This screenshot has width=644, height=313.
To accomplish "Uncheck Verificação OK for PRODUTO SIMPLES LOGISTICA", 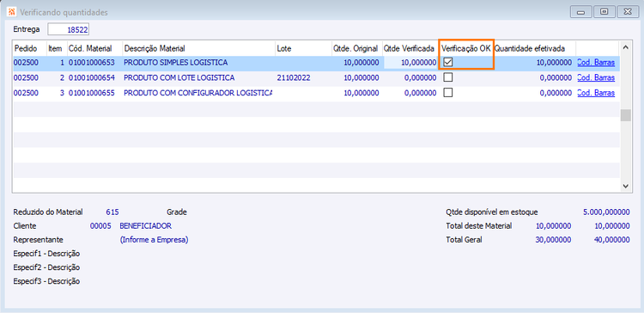I will tap(448, 63).
